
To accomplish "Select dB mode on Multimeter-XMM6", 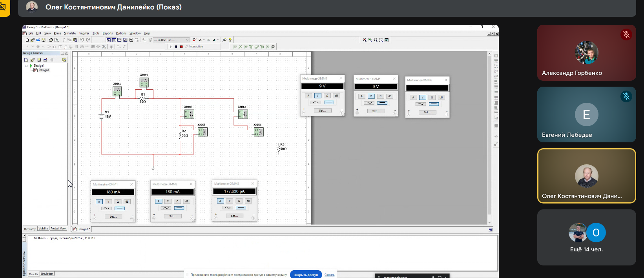I will pyautogui.click(x=441, y=97).
